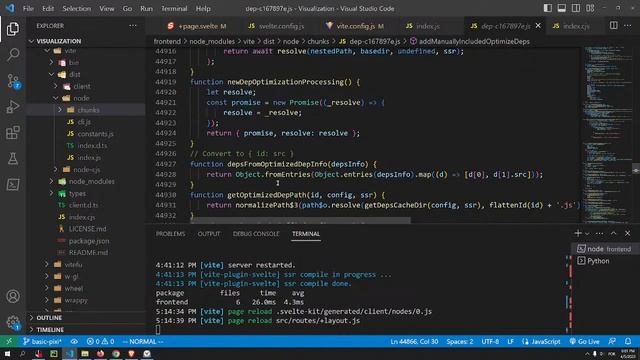Viewport: 640px width, 360px height.
Task: Open the Extensions view
Action: click(x=13, y=133)
